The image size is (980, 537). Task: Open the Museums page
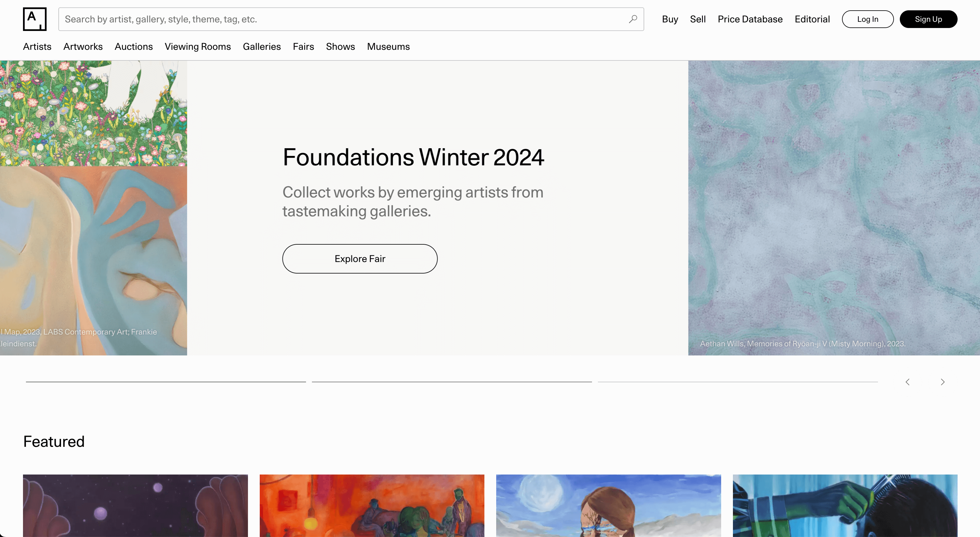[388, 46]
